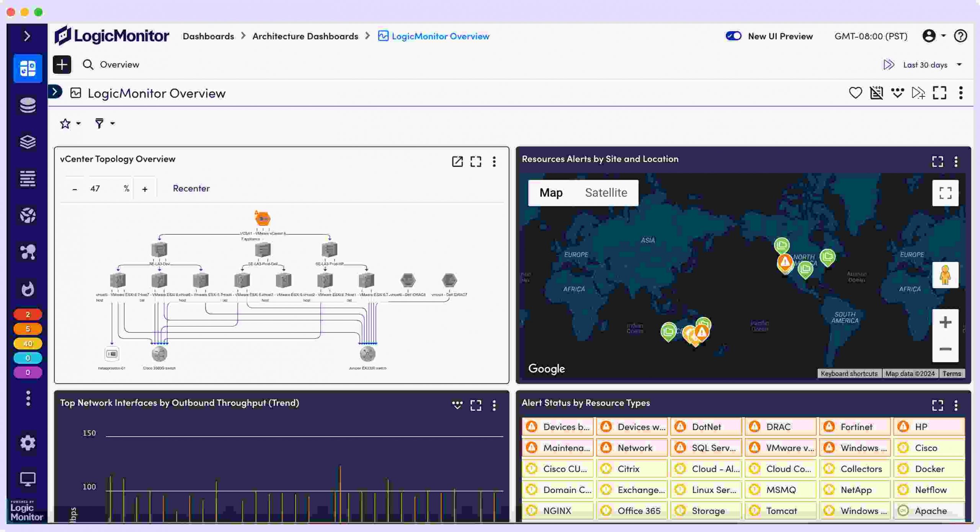Zoom in the map with the plus control
Viewport: 980px width, 532px height.
pos(946,322)
